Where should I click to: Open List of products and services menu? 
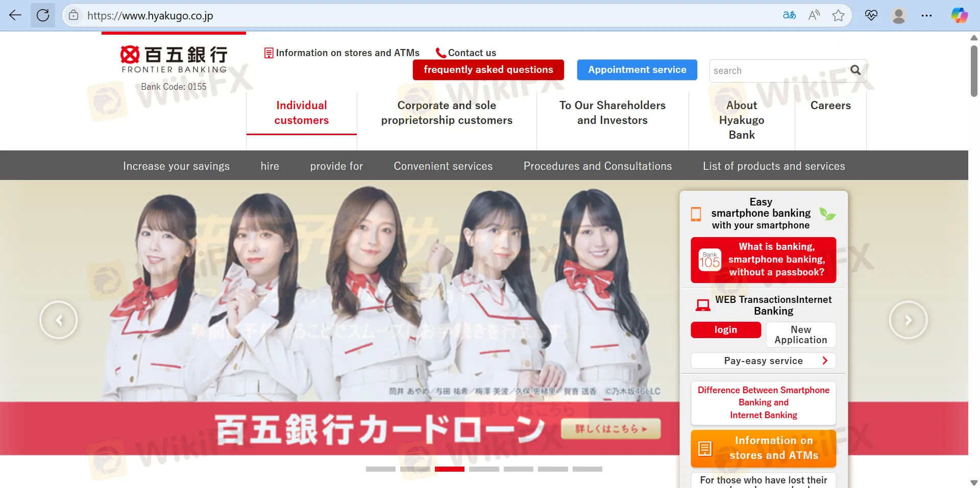point(774,166)
